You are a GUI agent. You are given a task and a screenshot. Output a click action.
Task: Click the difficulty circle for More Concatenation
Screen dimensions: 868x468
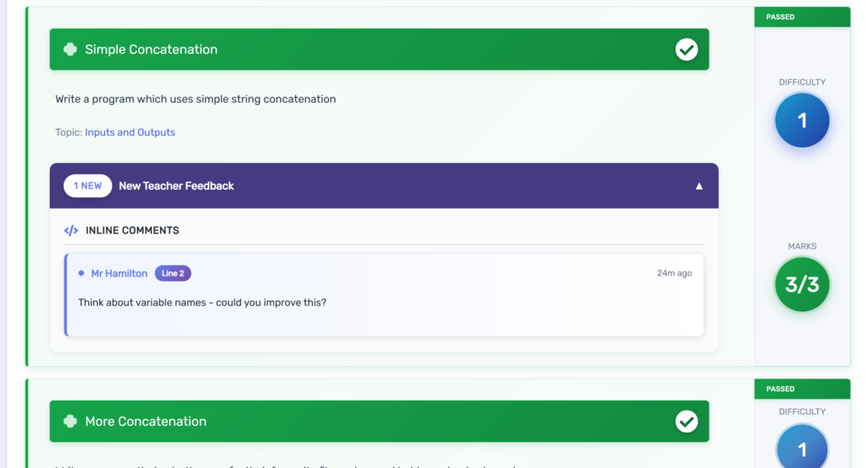[x=802, y=448]
